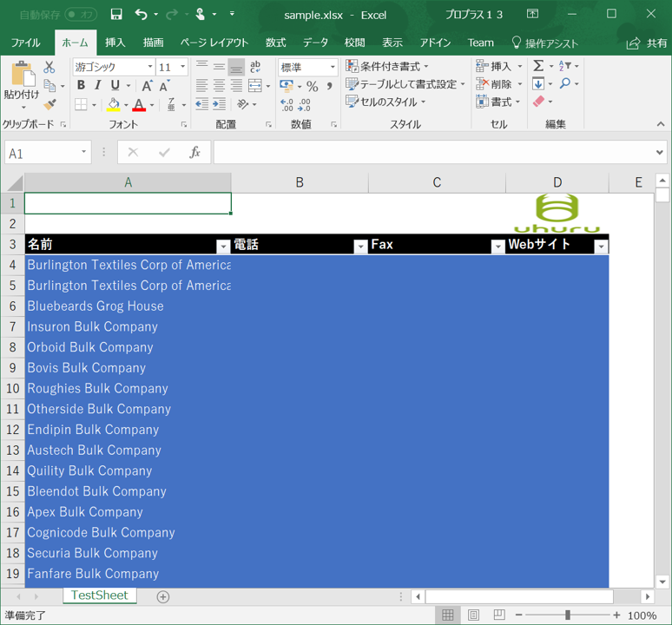Image resolution: width=672 pixels, height=625 pixels.
Task: Decrease font size with small A
Action: pos(165,86)
